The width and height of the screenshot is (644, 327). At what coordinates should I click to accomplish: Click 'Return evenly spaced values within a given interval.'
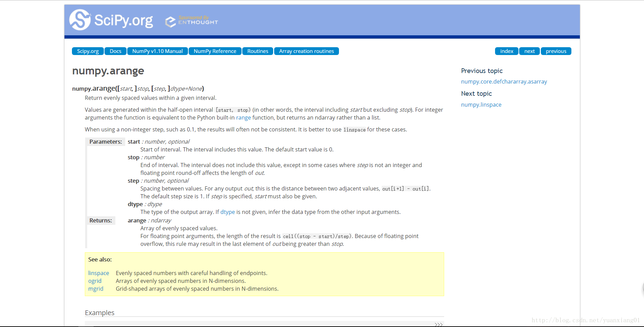click(x=151, y=98)
